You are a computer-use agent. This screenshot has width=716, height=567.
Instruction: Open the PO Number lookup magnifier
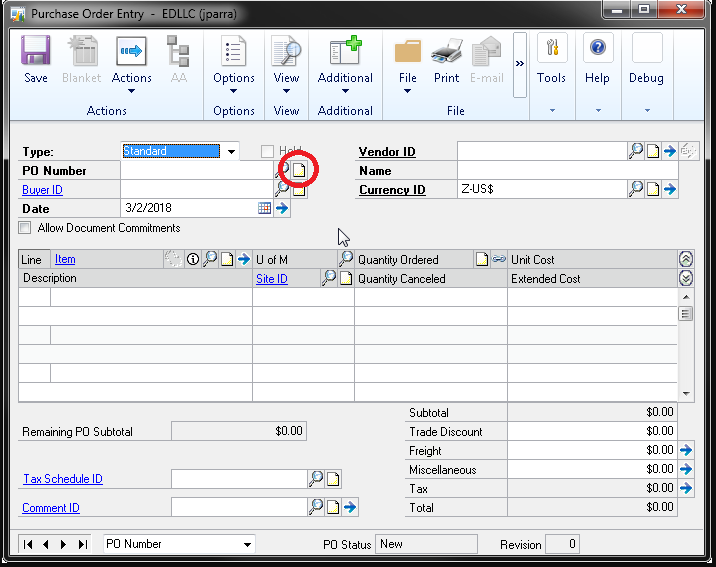coord(282,170)
